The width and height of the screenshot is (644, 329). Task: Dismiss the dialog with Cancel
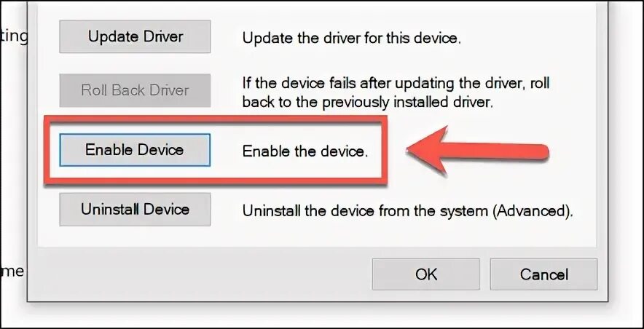click(x=543, y=274)
